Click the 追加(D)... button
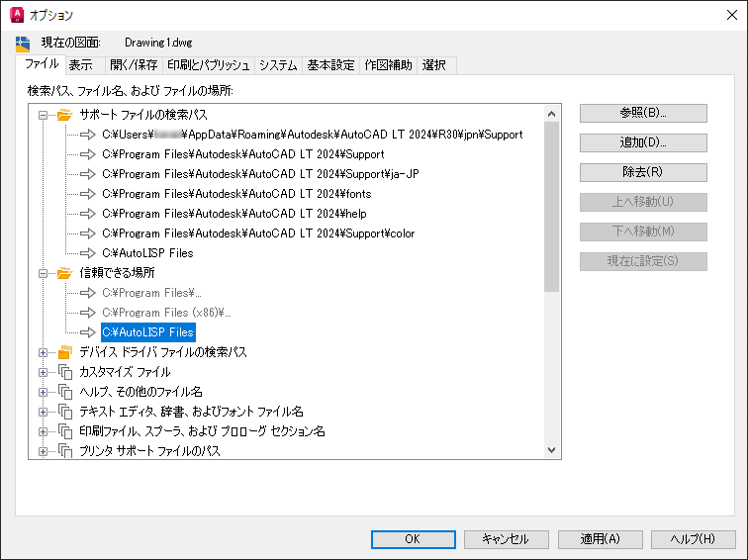This screenshot has width=748, height=560. [643, 142]
